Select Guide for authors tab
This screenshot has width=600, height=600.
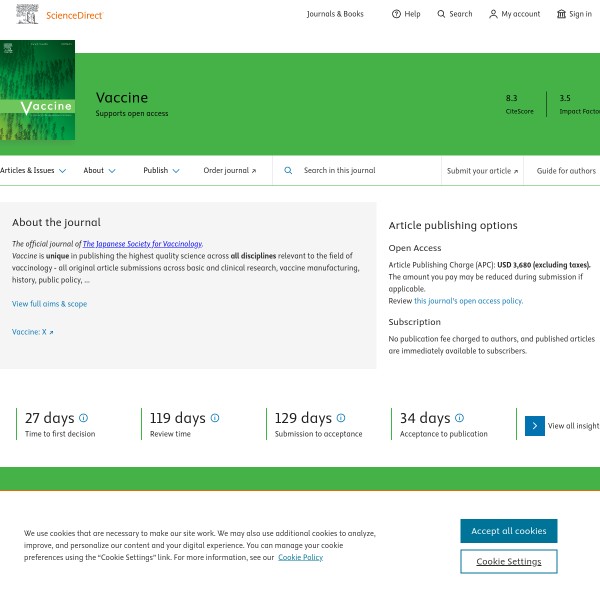click(x=566, y=171)
